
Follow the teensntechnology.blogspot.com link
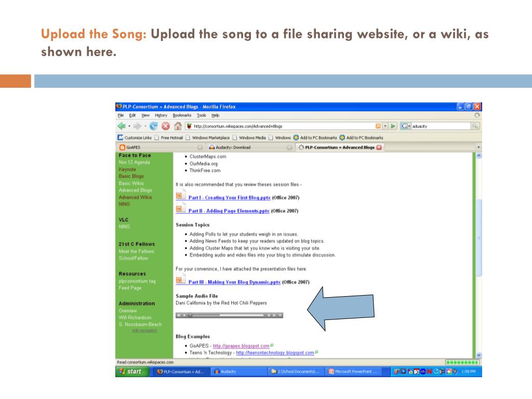coord(275,353)
